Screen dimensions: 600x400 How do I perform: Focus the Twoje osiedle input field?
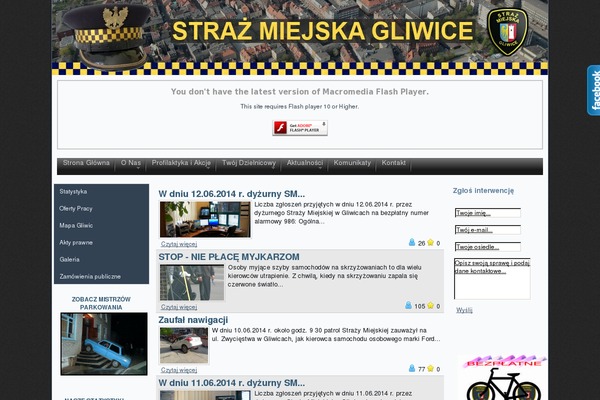(488, 247)
